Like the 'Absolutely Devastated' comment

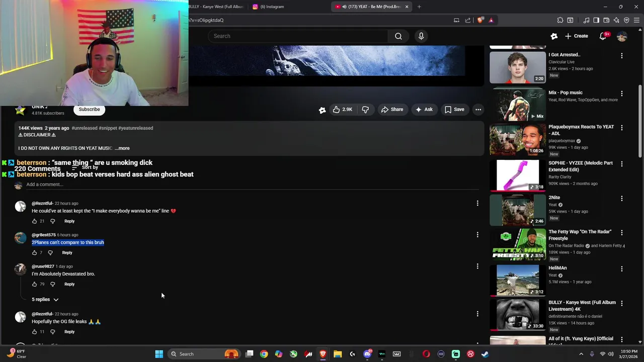click(35, 285)
